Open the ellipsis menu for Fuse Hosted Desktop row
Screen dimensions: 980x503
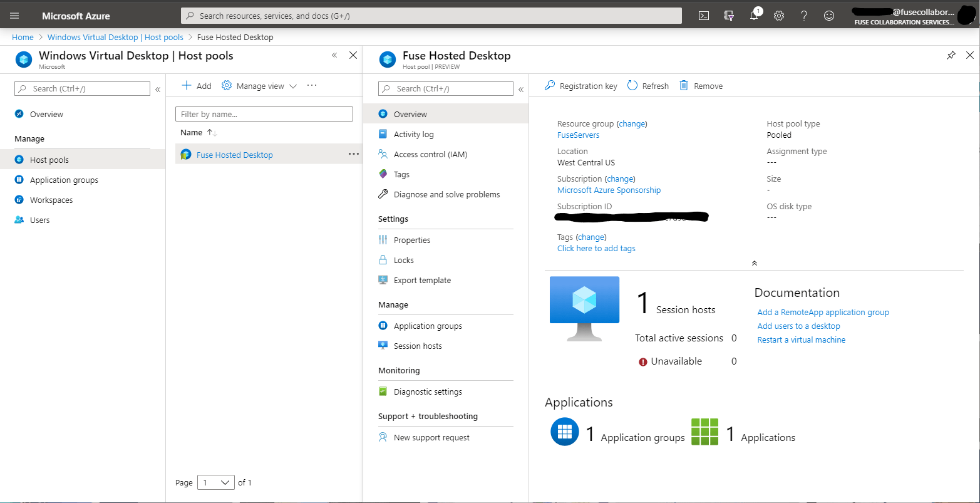[354, 154]
